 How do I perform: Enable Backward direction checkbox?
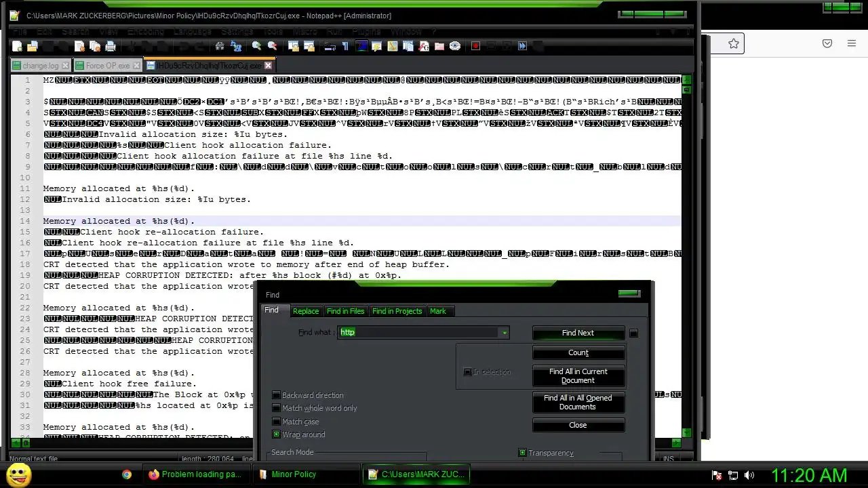[x=276, y=395]
